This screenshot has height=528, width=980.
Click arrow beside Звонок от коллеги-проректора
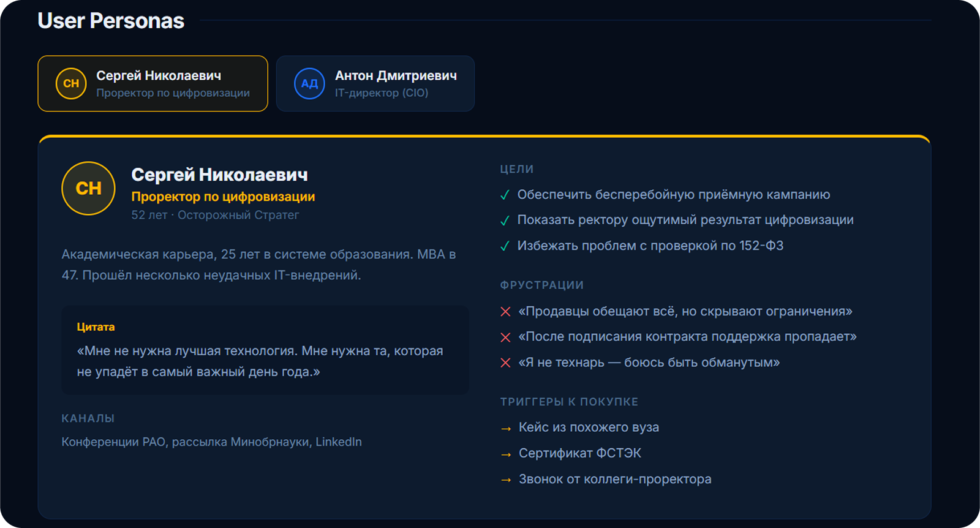[x=506, y=480]
